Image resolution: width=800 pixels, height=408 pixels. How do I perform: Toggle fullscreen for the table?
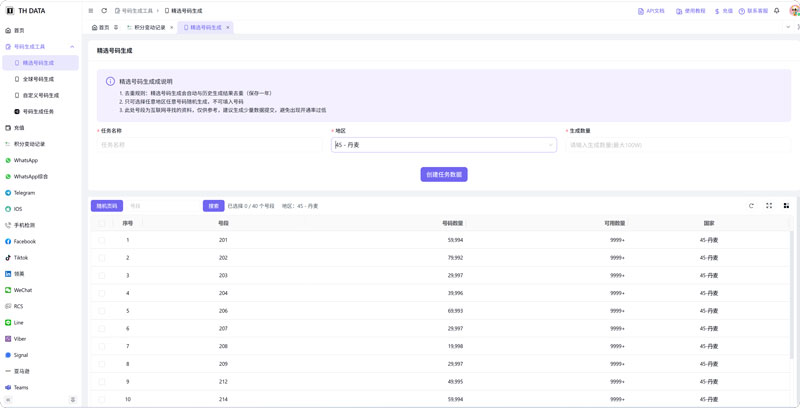pos(769,206)
